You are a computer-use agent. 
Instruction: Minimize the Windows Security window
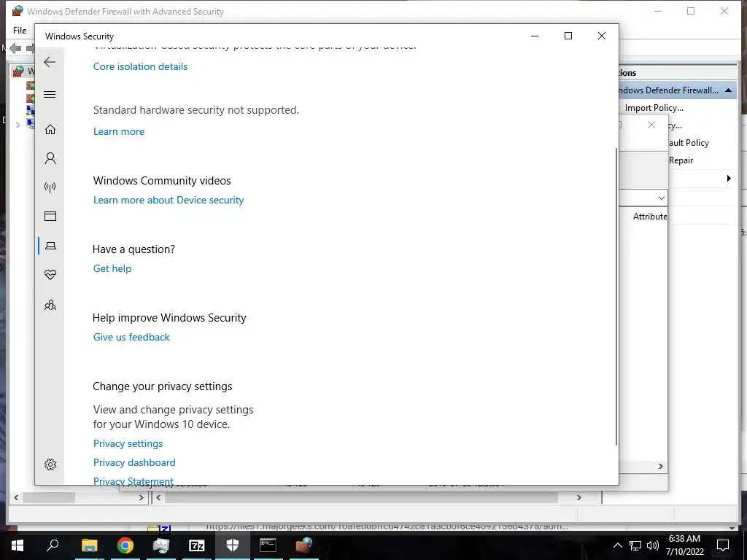[535, 36]
